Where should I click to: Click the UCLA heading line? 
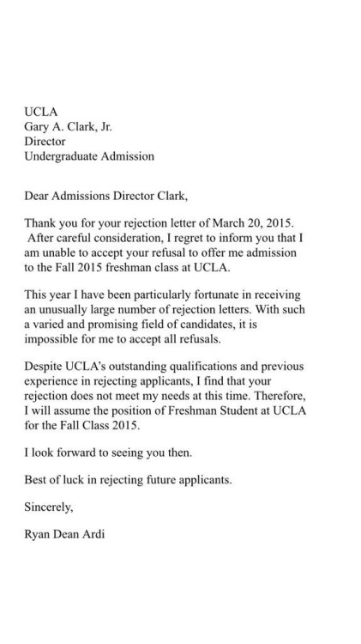coord(40,112)
